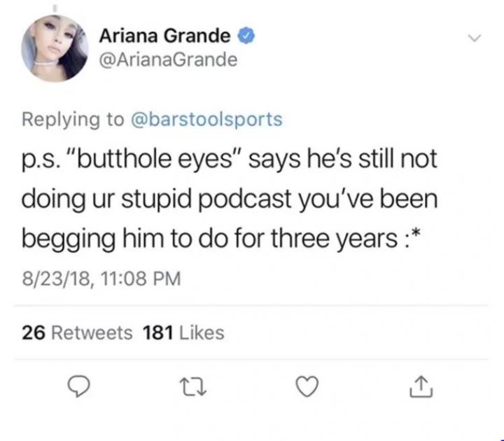The image size is (504, 441).
Task: Select the tweet text about the podcast
Action: (x=230, y=198)
